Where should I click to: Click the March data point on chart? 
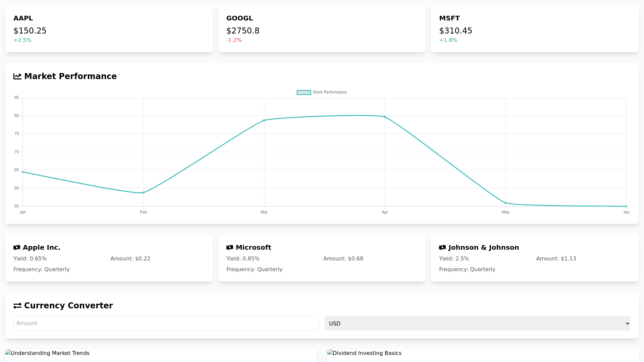pyautogui.click(x=264, y=120)
